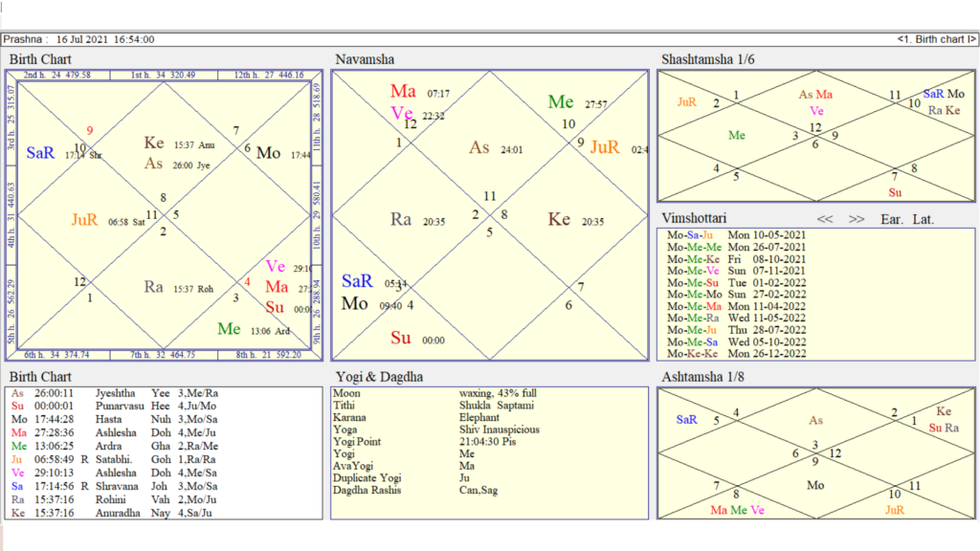Screen dimensions: 980x551
Task: Click 'As 26:00 Jye' in the Birth Chart diagram
Action: (x=177, y=164)
